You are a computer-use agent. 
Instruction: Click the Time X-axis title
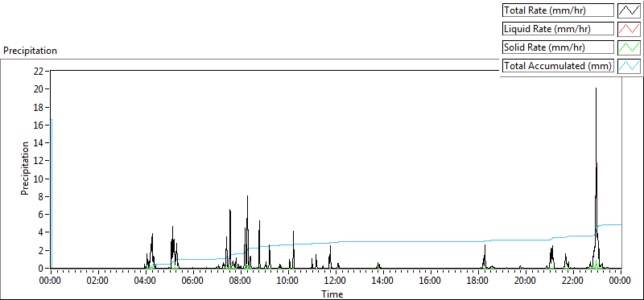tap(332, 294)
